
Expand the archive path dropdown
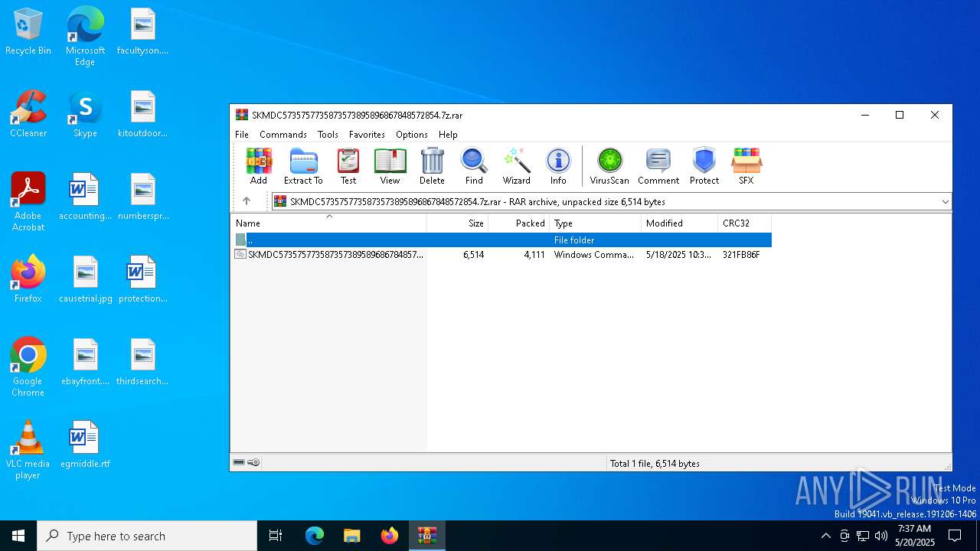(945, 202)
